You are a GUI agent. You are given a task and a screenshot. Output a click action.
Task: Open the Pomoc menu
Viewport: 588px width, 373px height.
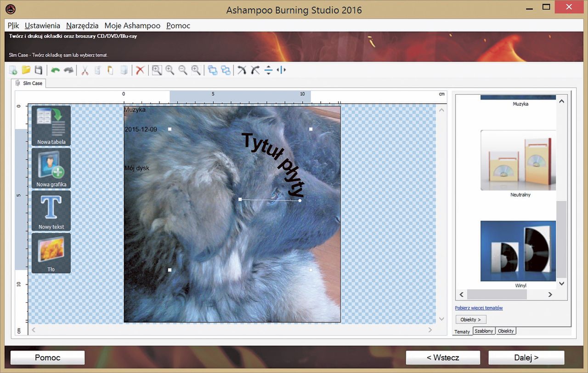pos(178,26)
